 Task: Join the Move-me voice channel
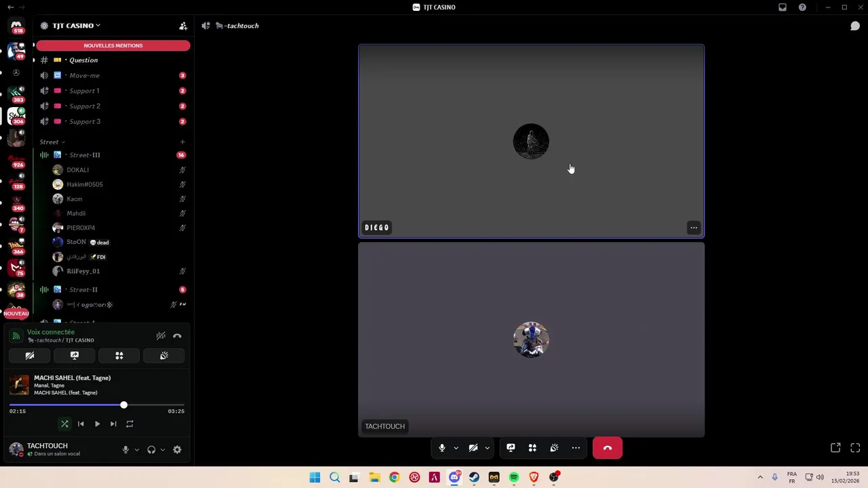coord(113,75)
